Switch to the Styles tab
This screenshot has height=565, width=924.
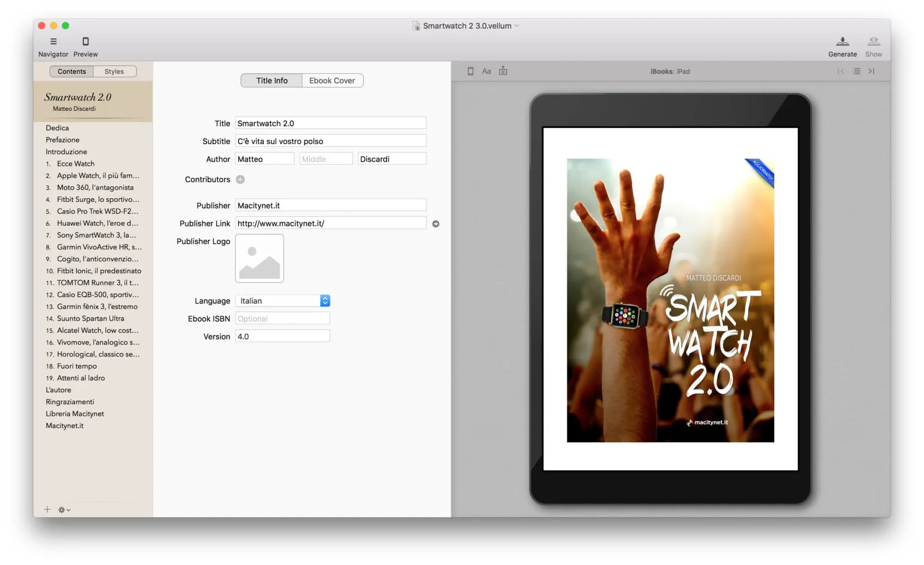point(114,72)
